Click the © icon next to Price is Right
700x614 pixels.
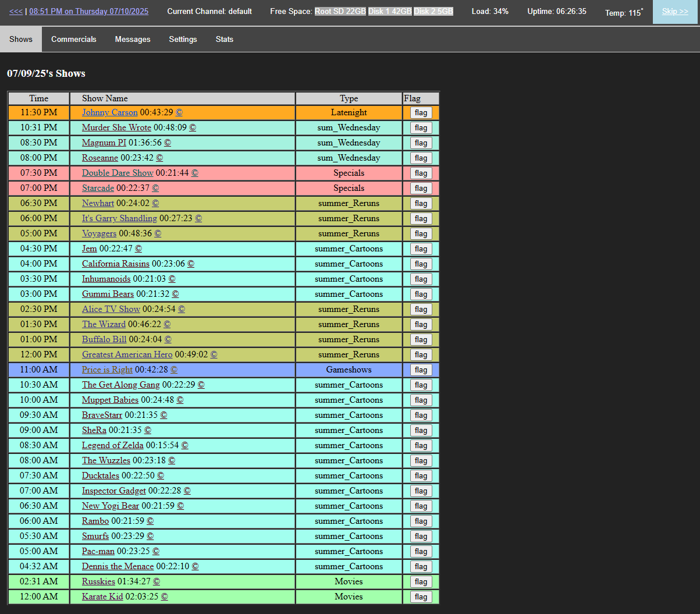point(174,370)
